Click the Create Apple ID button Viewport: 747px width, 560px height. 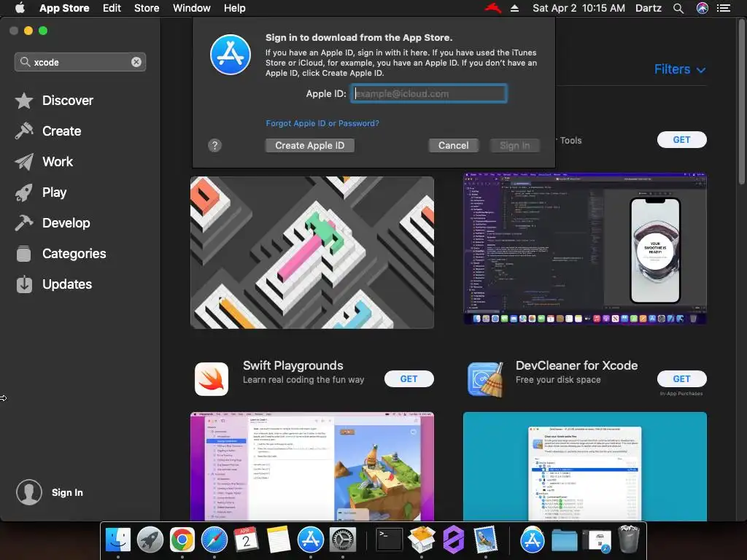309,146
